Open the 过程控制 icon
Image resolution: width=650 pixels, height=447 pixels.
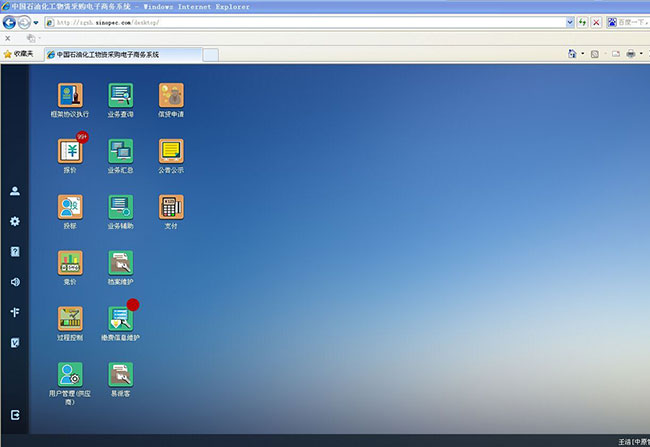[x=70, y=320]
